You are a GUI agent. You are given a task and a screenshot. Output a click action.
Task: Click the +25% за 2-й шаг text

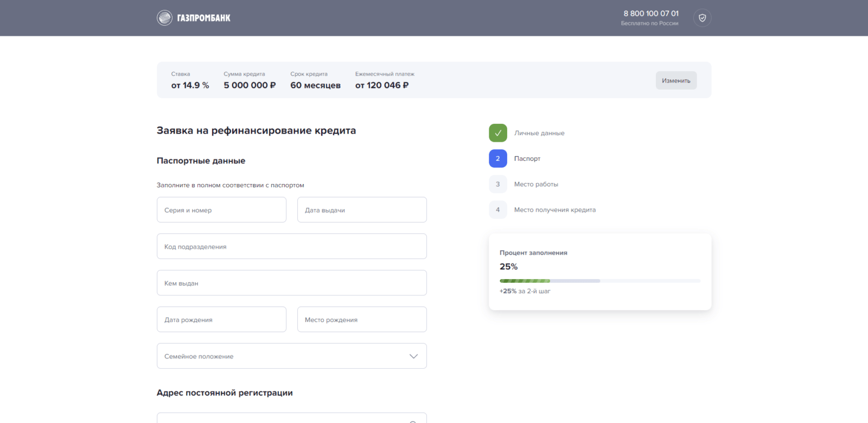(525, 291)
